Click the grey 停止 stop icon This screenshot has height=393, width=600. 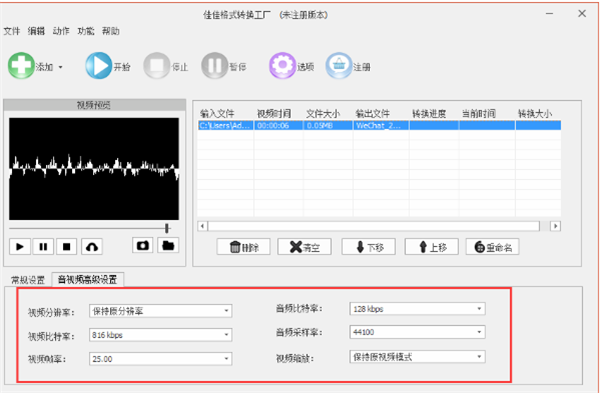point(157,66)
